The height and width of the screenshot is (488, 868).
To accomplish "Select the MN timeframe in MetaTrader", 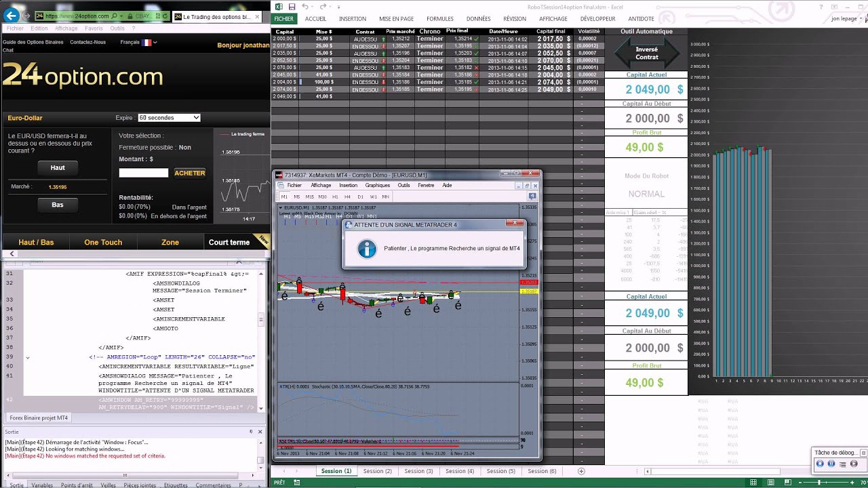I will (385, 197).
